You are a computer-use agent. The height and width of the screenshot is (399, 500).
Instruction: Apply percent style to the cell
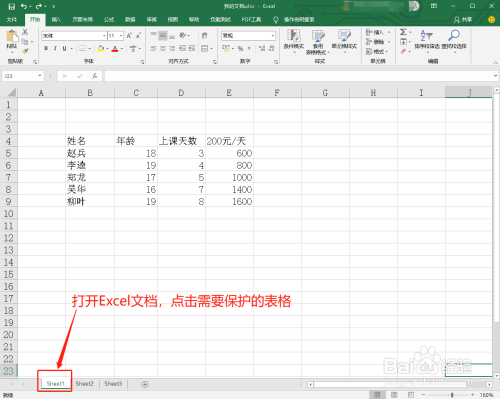click(240, 49)
